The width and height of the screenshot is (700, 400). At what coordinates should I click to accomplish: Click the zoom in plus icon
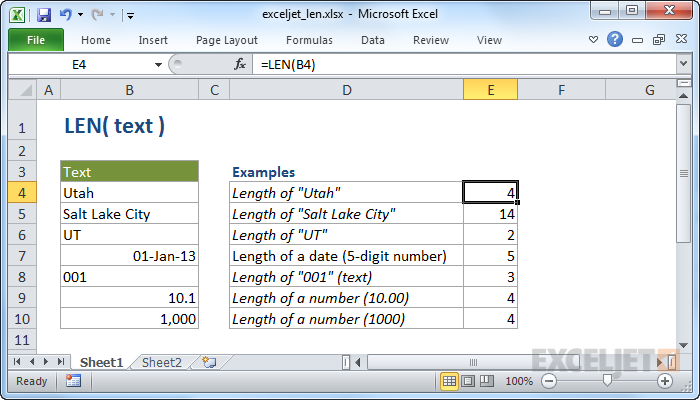click(x=665, y=381)
